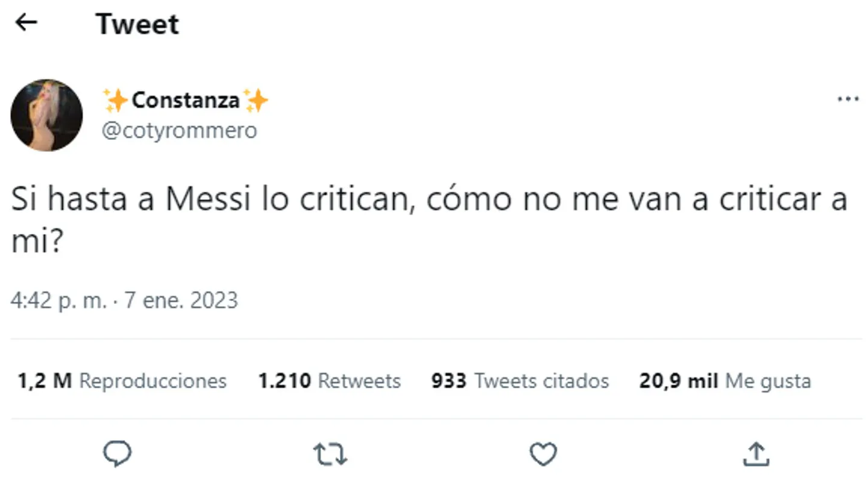Click the sparkle emoji after Constanza

point(256,100)
